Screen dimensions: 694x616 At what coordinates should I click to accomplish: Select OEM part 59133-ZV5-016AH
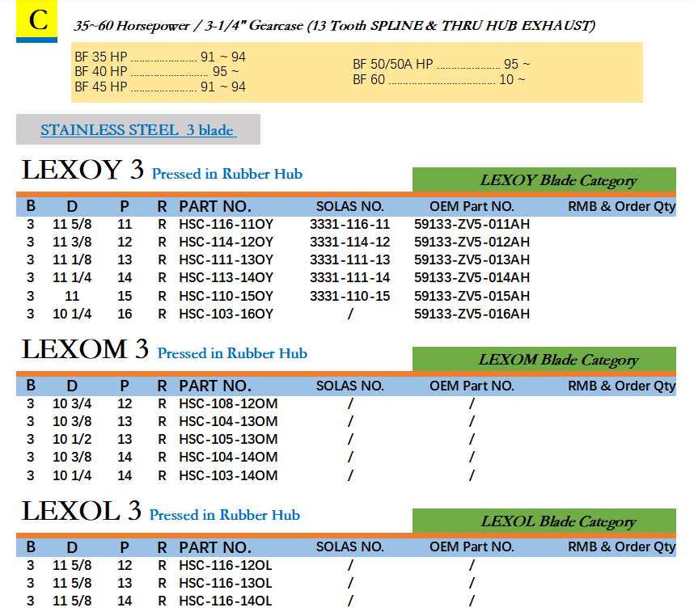472,314
